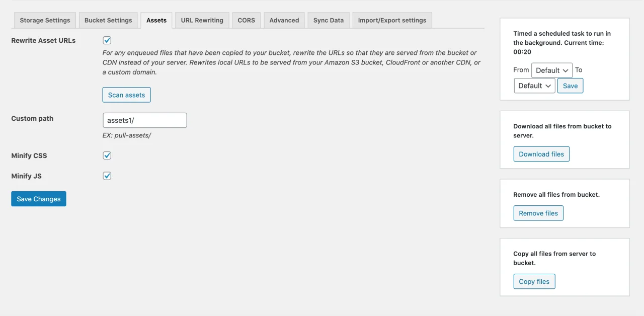Click the Minify CSS label
The image size is (644, 316).
point(29,155)
